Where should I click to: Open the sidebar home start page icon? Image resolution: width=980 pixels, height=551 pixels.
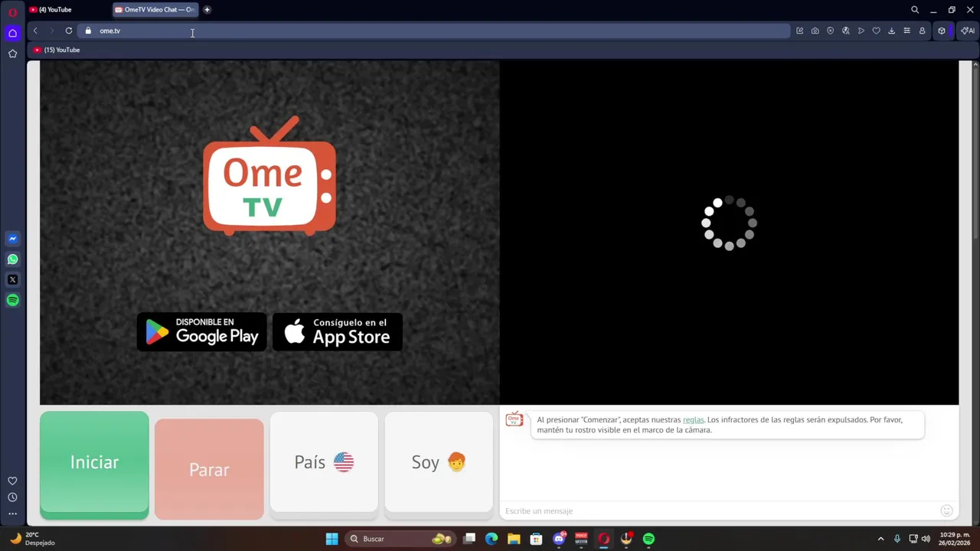click(12, 33)
